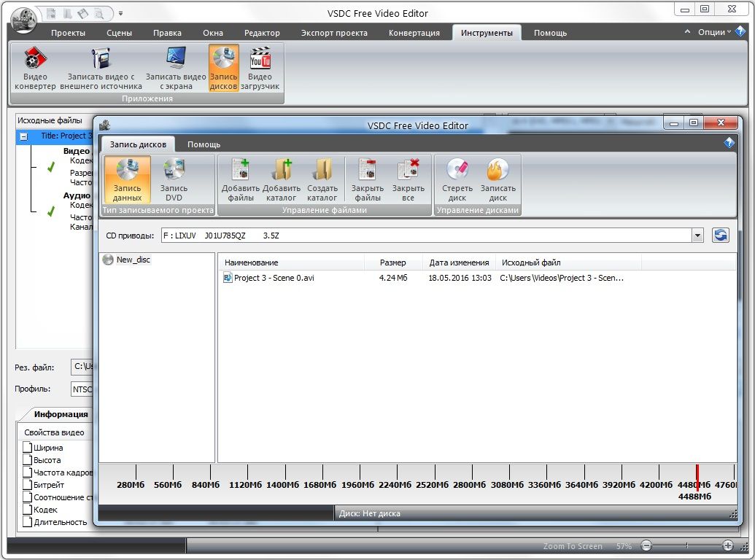Sort by Дата изменения column header

(x=459, y=262)
